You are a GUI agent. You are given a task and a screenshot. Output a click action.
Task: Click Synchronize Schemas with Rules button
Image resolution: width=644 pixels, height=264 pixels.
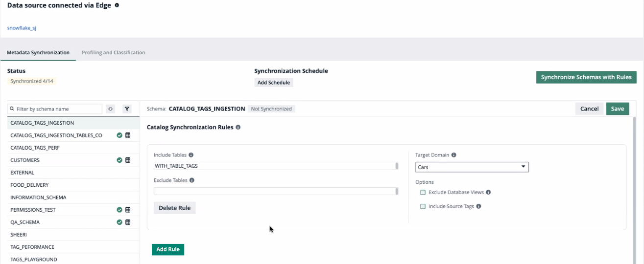tap(586, 77)
